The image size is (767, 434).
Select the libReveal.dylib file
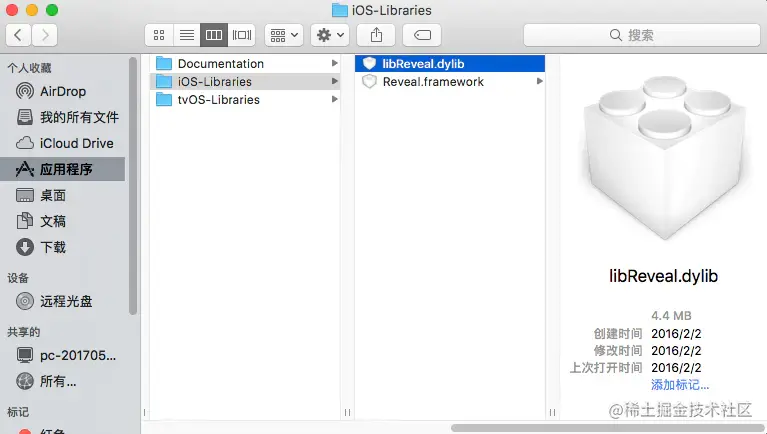(x=450, y=64)
